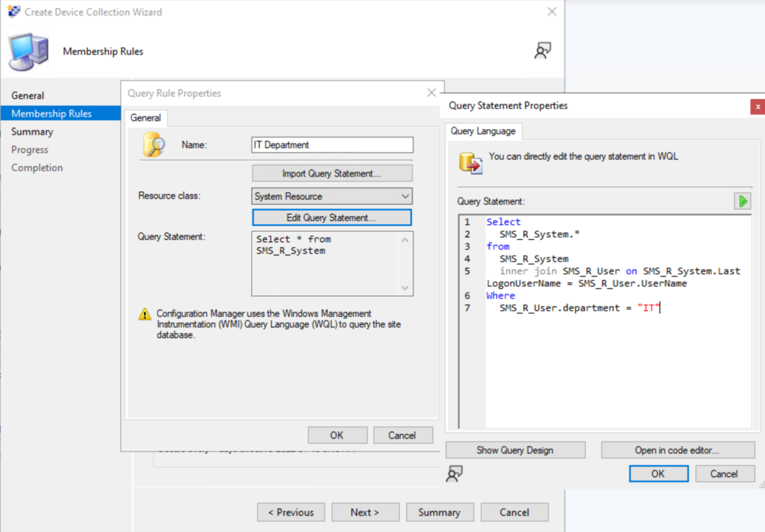Click Show Query Design

(x=515, y=449)
